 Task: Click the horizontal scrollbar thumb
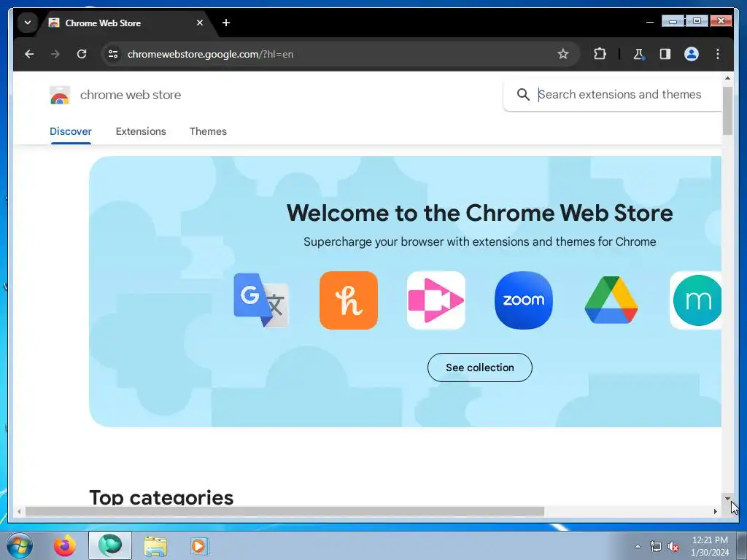click(285, 511)
